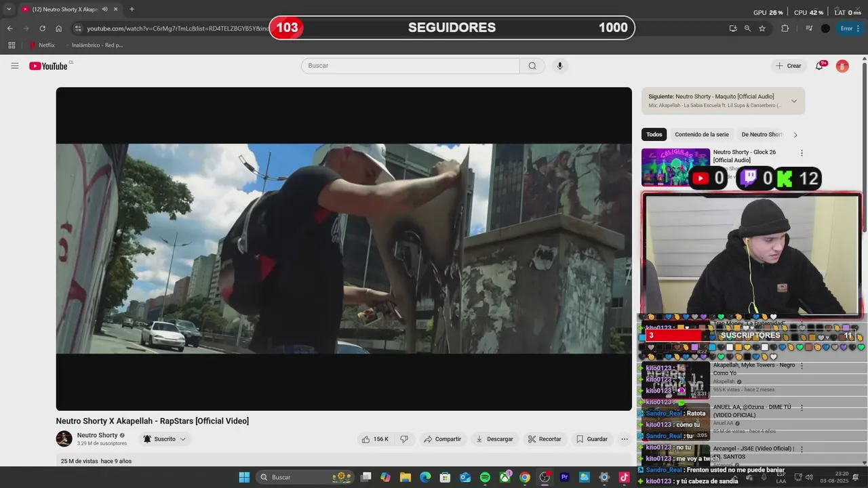868x488 pixels.
Task: Open the YouTube hamburger guide menu
Action: click(15, 66)
